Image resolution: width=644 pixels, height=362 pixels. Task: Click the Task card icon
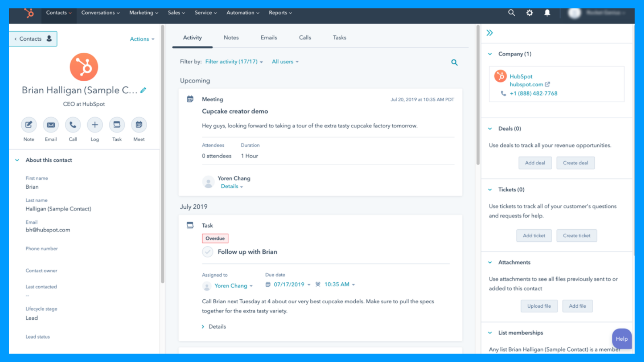(x=190, y=225)
